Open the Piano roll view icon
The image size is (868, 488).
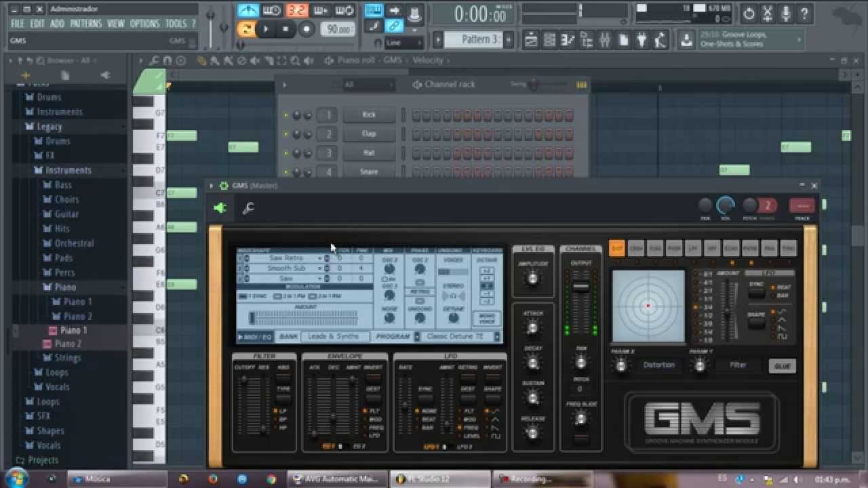568,40
